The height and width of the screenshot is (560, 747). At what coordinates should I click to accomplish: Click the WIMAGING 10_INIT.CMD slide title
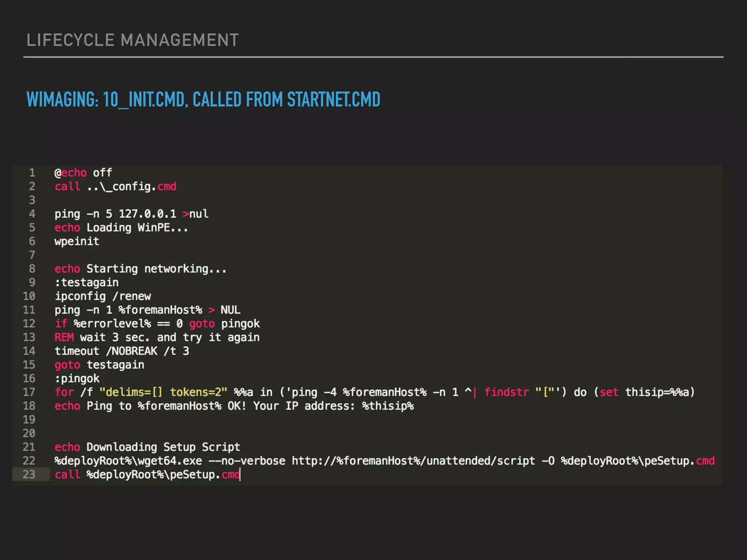203,100
